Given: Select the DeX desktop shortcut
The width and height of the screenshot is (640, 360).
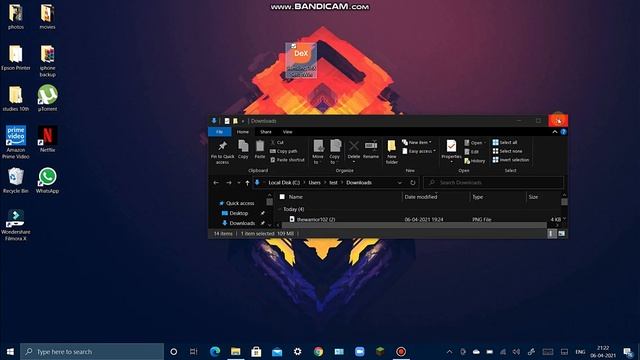Looking at the screenshot, I should (301, 60).
